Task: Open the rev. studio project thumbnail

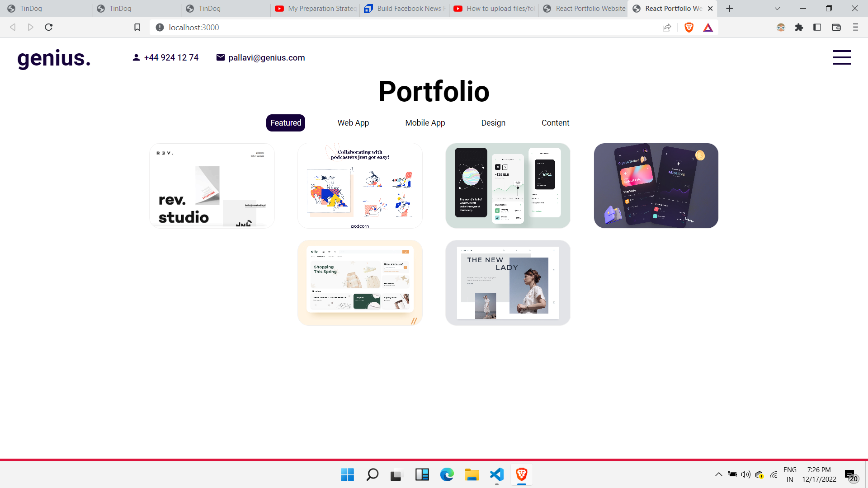Action: tap(212, 186)
